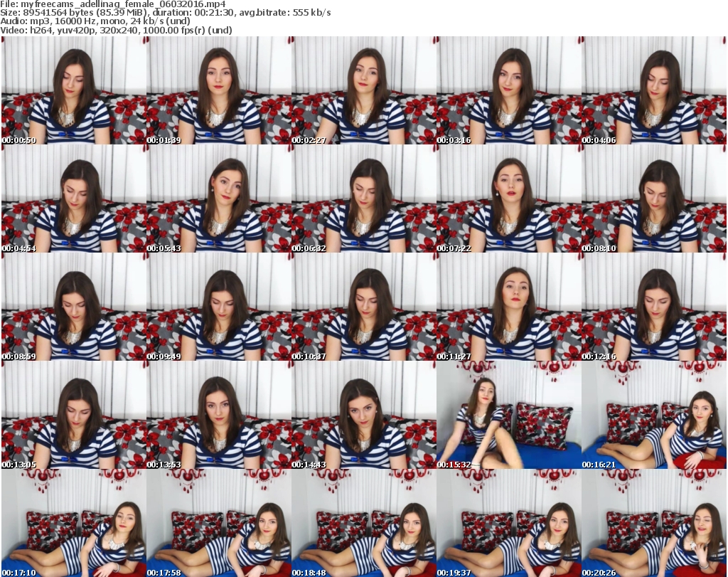Screen dimensions: 728x577
Task: Choose the thumbnail at 00:17:10
Action: (x=74, y=523)
